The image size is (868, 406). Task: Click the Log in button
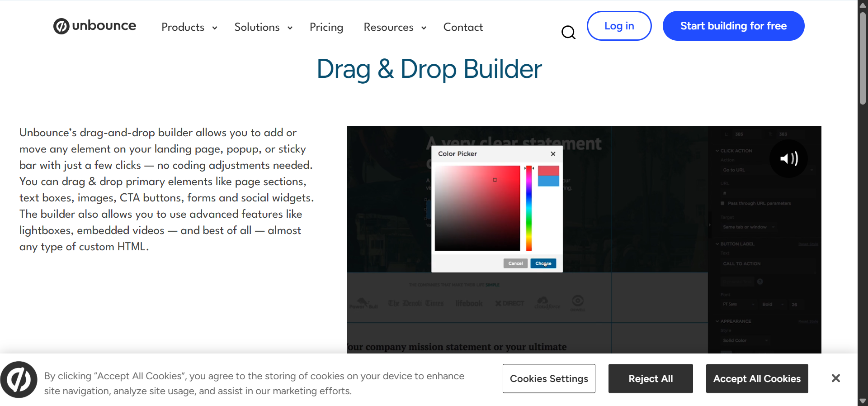pos(619,26)
